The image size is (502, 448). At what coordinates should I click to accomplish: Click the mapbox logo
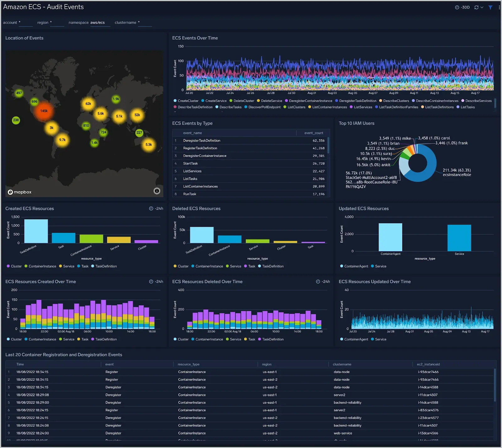[x=19, y=192]
